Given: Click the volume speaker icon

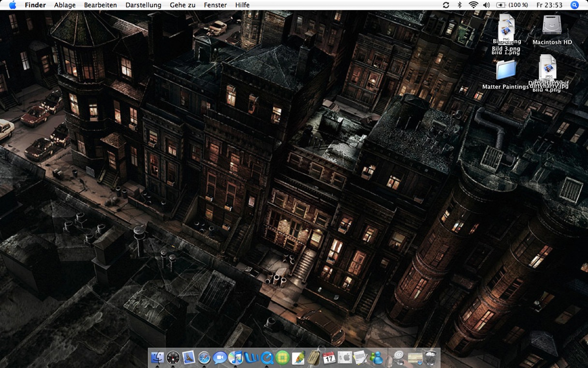Looking at the screenshot, I should 486,5.
